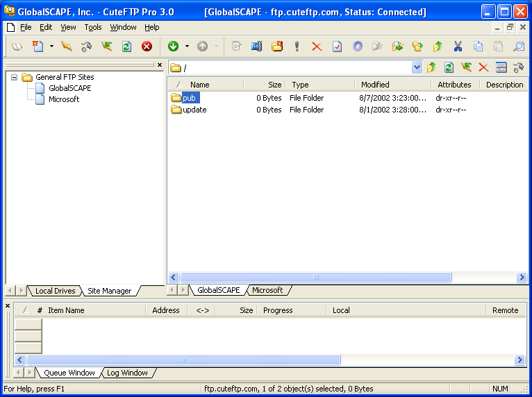The width and height of the screenshot is (532, 397).
Task: Click the New document icon with red star
Action: click(38, 46)
